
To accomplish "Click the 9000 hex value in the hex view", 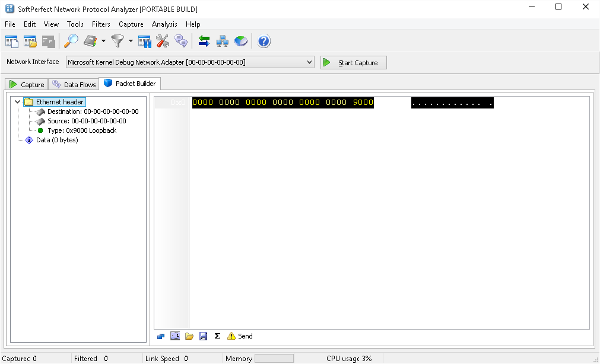I will pos(363,103).
